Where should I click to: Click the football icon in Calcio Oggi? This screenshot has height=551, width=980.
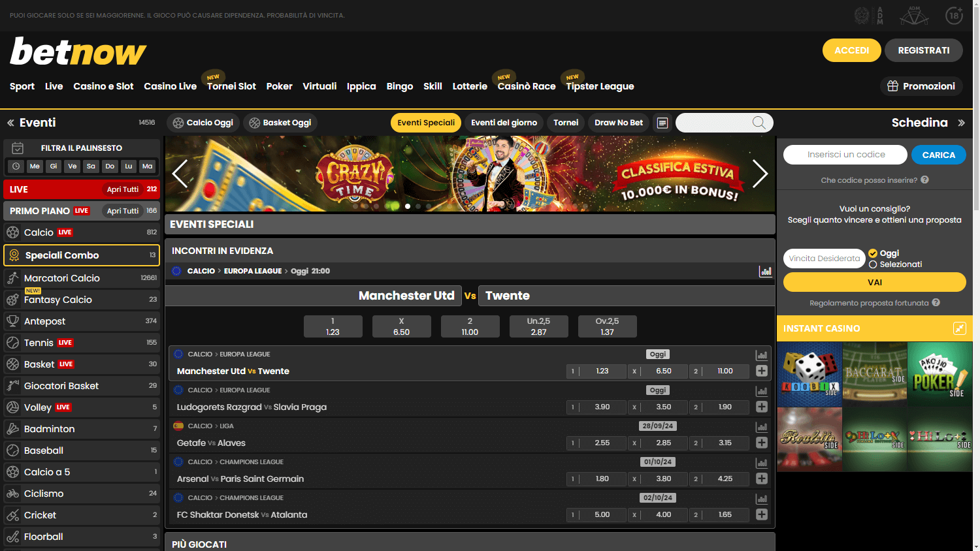(178, 123)
